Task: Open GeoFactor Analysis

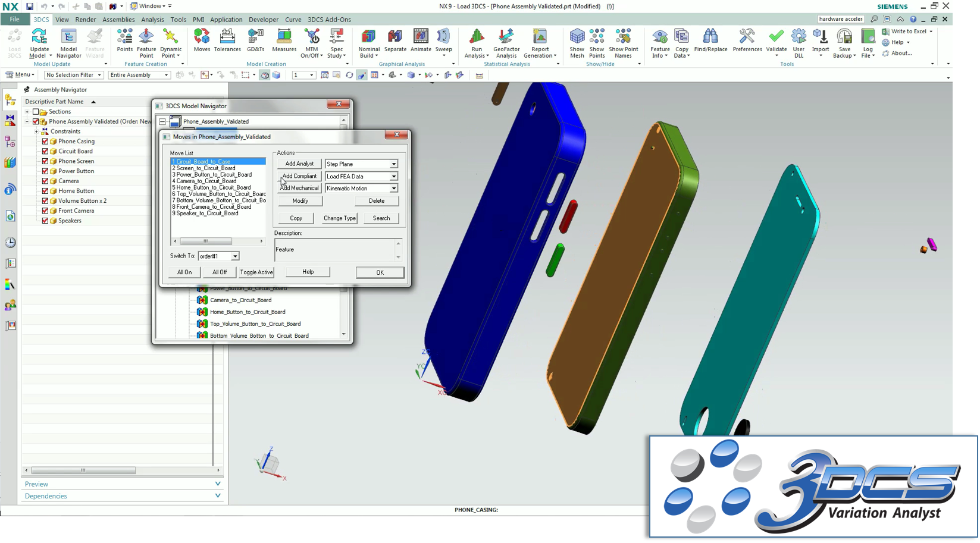Action: tap(506, 43)
